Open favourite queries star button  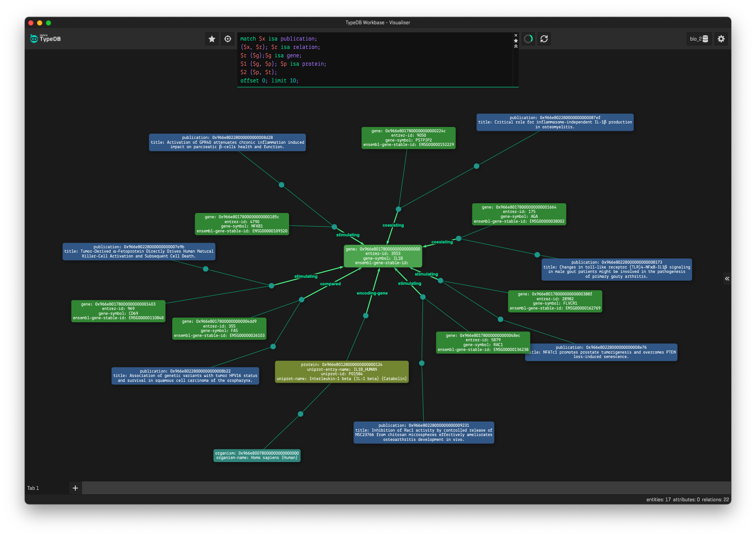click(212, 39)
